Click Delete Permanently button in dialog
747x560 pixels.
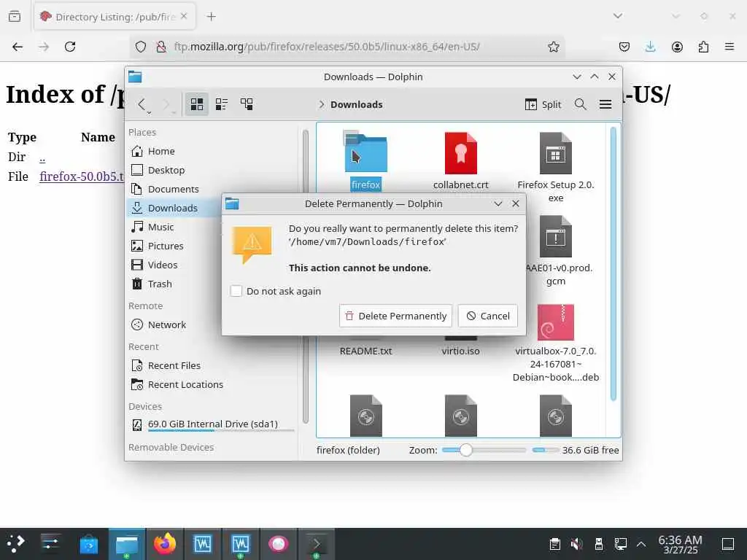395,316
